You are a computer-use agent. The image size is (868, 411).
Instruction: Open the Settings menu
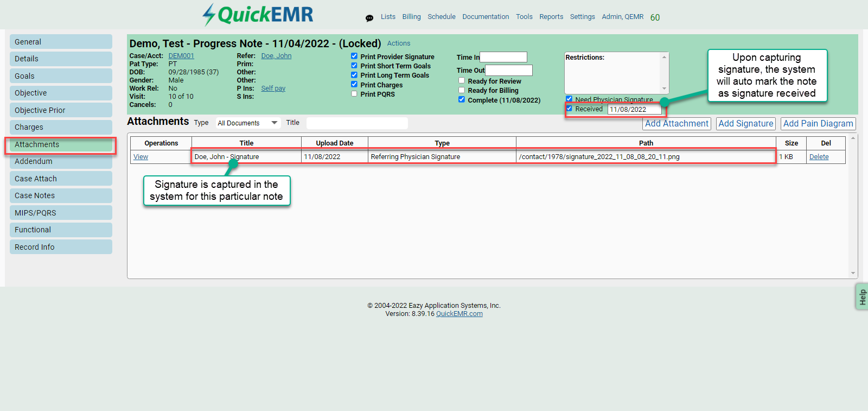pyautogui.click(x=583, y=17)
